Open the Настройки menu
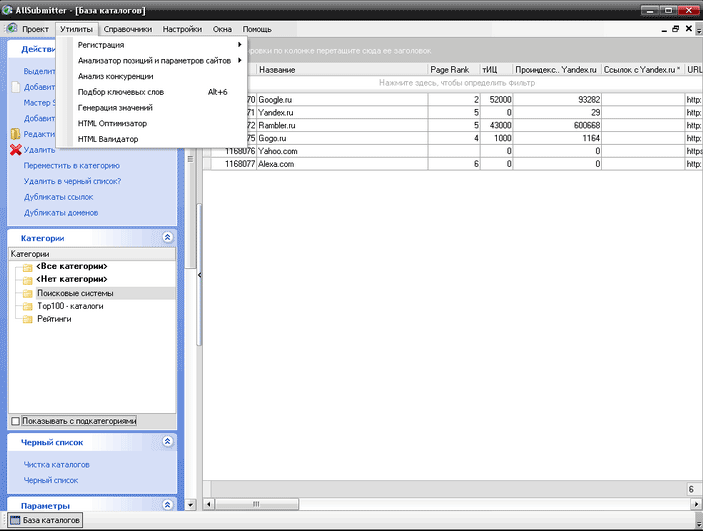703x531 pixels. (182, 29)
